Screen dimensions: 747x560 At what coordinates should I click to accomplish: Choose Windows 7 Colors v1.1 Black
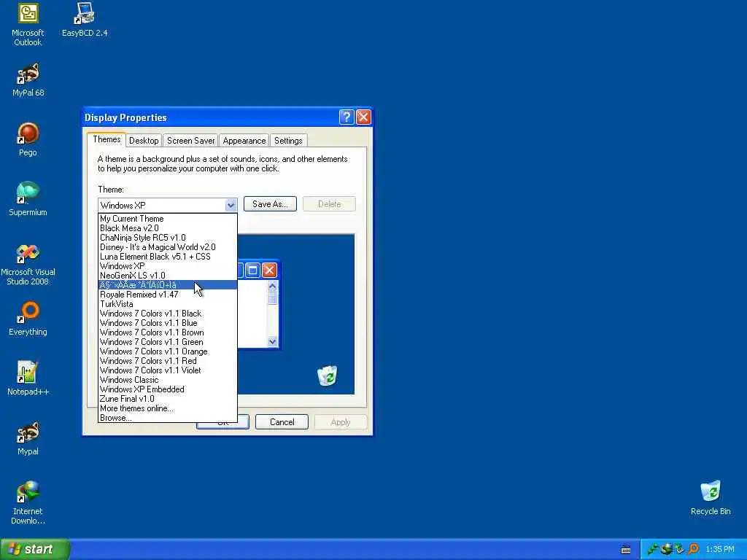[167, 314]
